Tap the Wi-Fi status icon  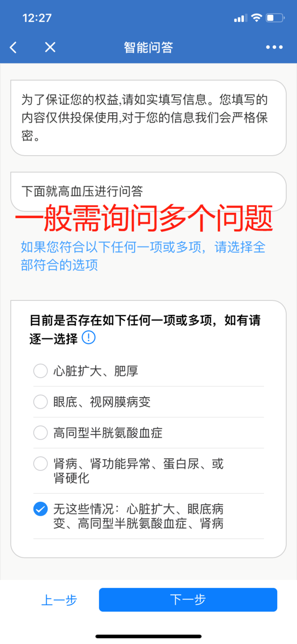point(256,18)
